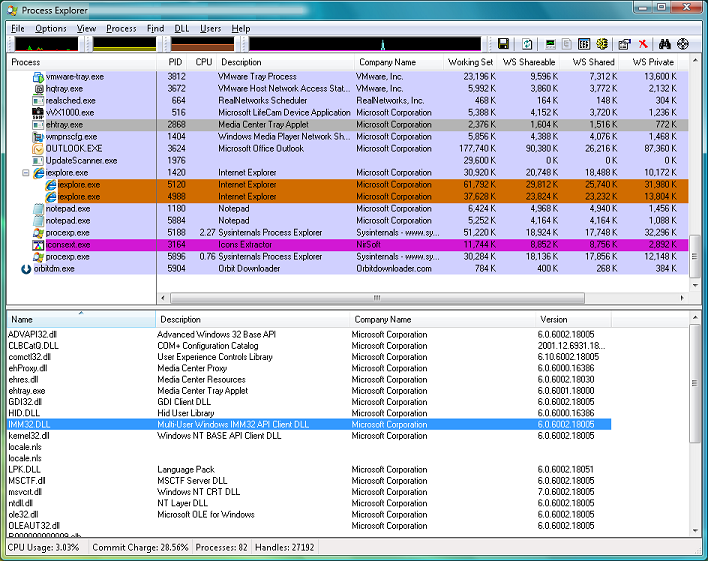Image resolution: width=708 pixels, height=561 pixels.
Task: Click the process list horizontal scrollbar
Action: (x=377, y=297)
